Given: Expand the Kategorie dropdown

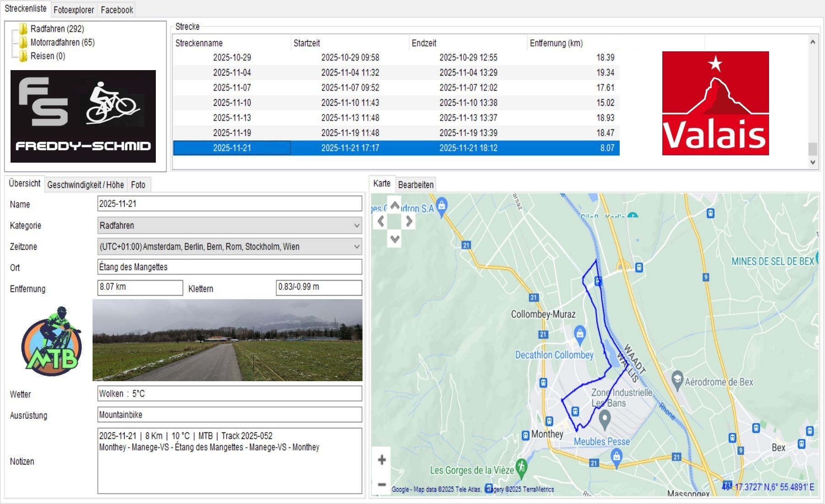Looking at the screenshot, I should click(357, 225).
